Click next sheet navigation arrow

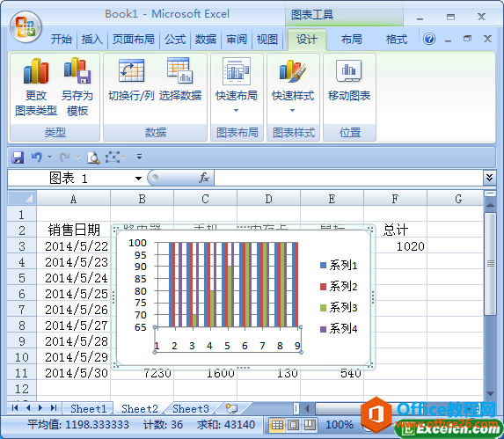tap(40, 408)
